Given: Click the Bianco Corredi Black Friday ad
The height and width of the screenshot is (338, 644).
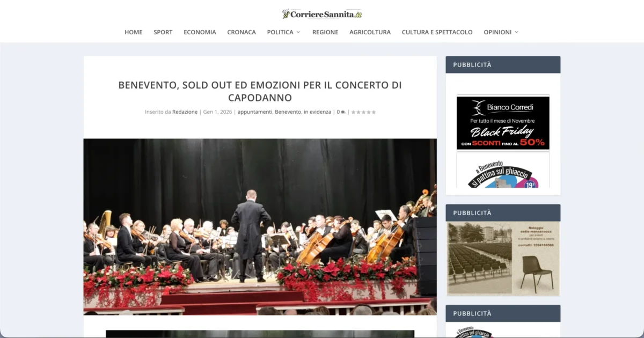Looking at the screenshot, I should click(503, 122).
